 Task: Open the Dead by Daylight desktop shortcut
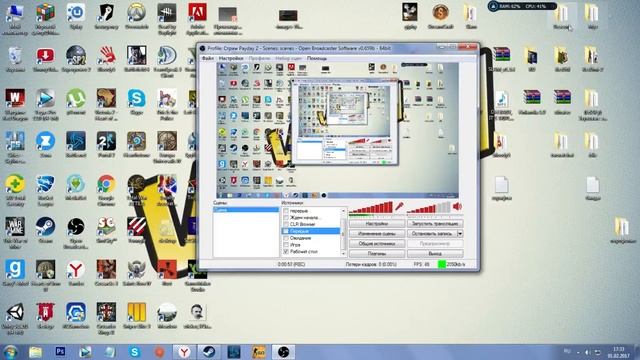pos(167,19)
